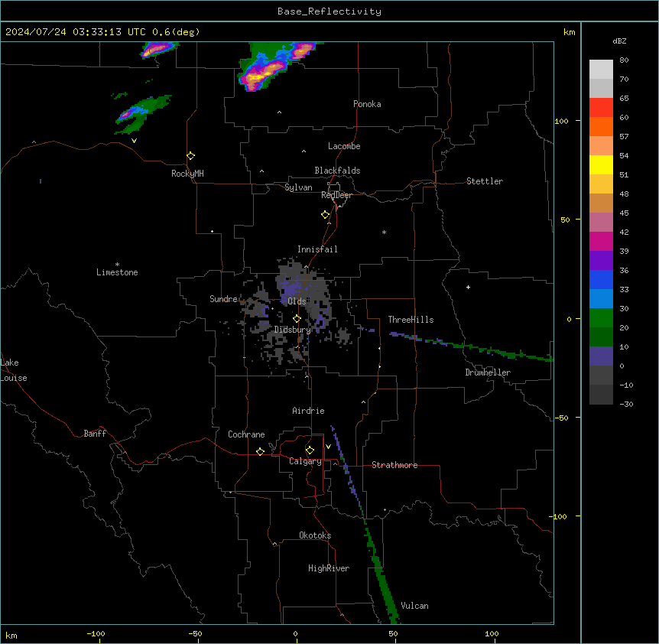Click the yellow diamond marker below Cochrane
This screenshot has height=644, width=659.
tap(260, 451)
